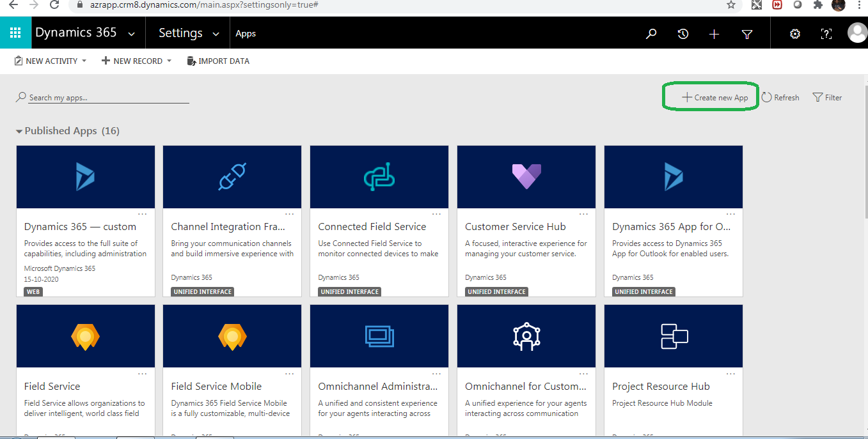This screenshot has width=868, height=439.
Task: Refresh the apps list
Action: (780, 98)
